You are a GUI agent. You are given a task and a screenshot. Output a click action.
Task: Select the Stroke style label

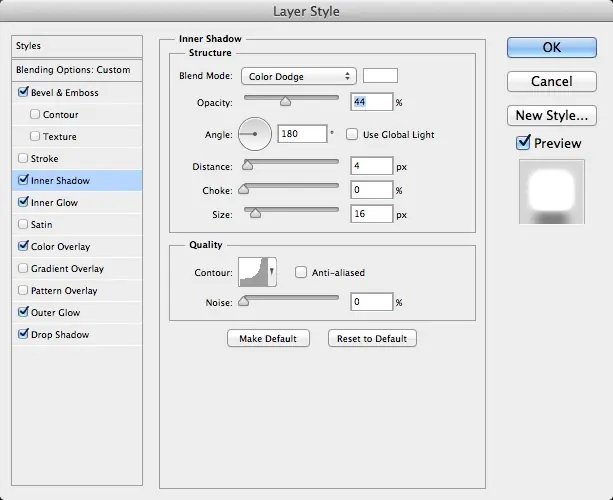(x=45, y=158)
